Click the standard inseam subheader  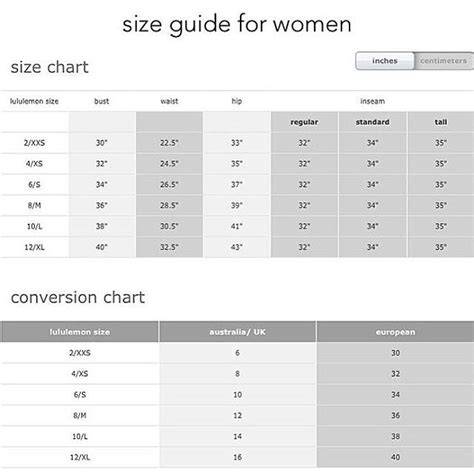pos(372,122)
